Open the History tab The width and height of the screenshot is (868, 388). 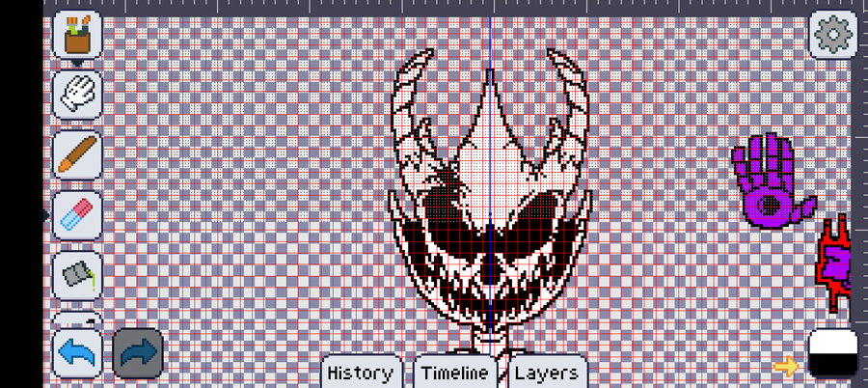pos(361,372)
